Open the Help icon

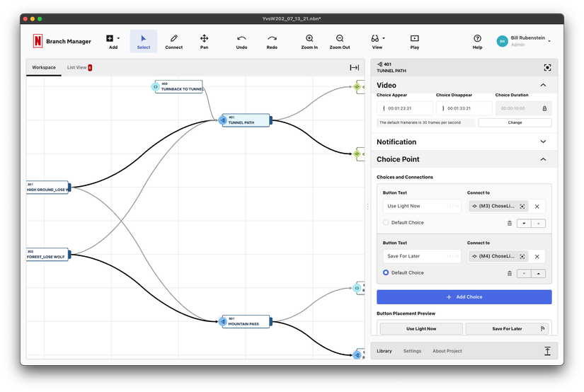(x=477, y=41)
